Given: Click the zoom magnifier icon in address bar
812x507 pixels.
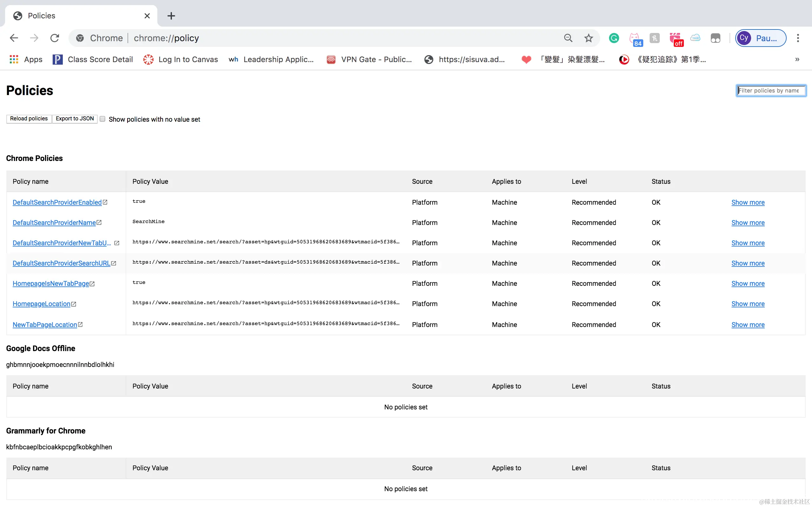Looking at the screenshot, I should click(x=568, y=38).
